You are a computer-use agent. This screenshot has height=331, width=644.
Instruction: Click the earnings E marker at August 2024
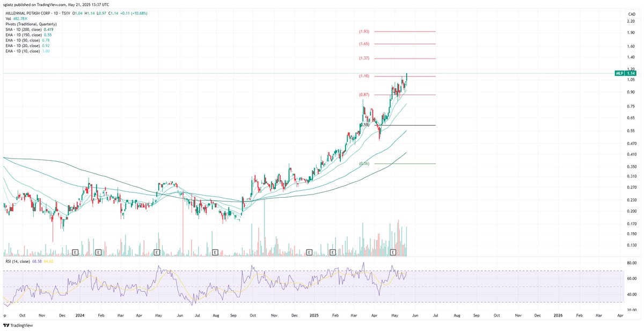click(x=215, y=251)
